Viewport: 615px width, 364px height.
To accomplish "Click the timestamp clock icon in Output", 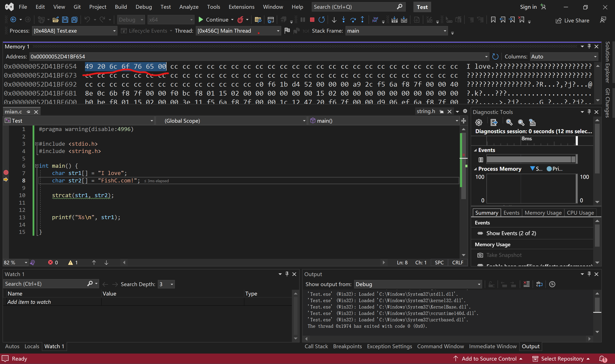I will [x=552, y=284].
